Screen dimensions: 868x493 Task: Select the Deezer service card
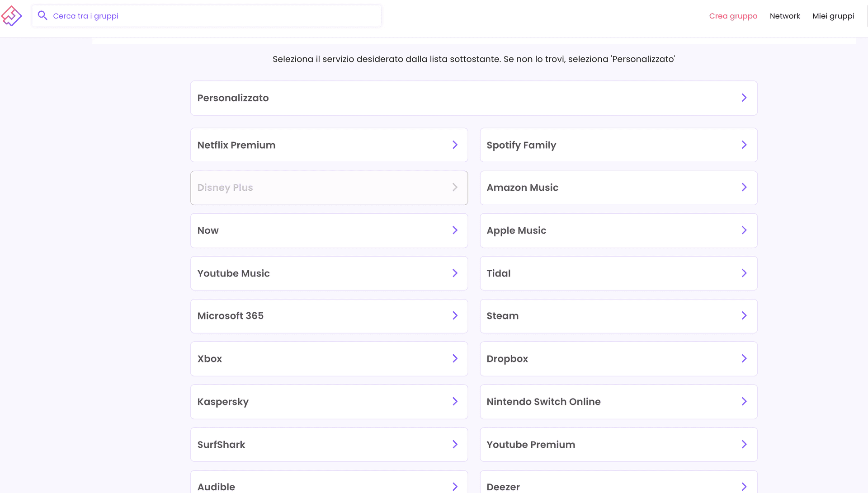click(618, 482)
